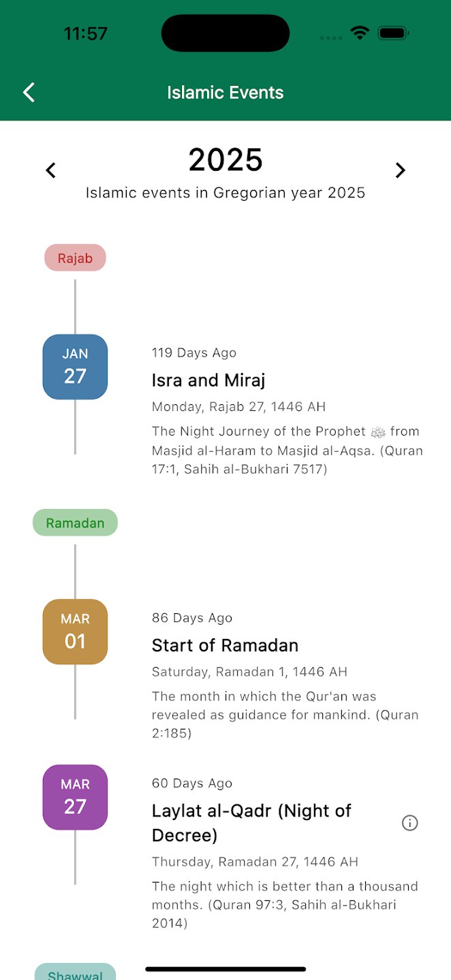Image resolution: width=451 pixels, height=980 pixels.
Task: Tap the Wi-Fi indicator in status bar
Action: pos(360,32)
